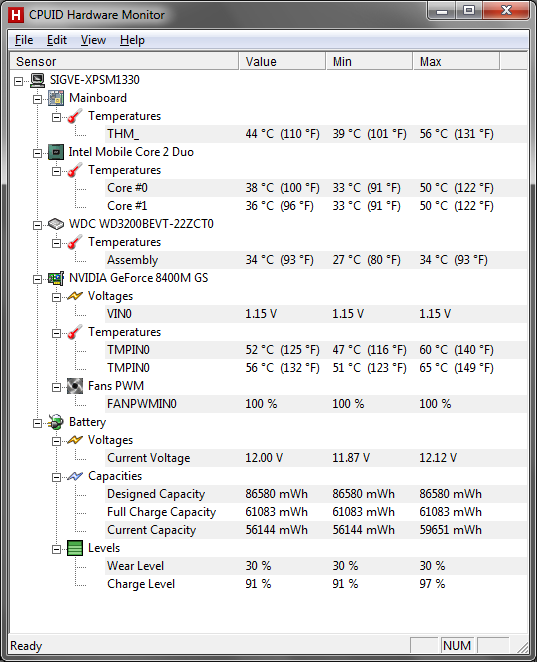The width and height of the screenshot is (538, 665).
Task: Select the NVIDIA GeForce graphics card icon
Action: click(56, 278)
